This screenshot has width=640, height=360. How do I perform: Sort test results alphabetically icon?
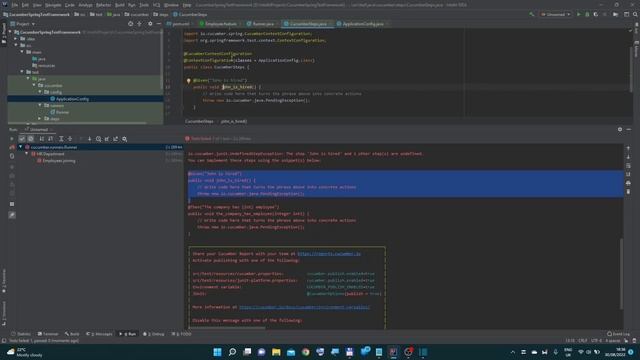[42, 139]
